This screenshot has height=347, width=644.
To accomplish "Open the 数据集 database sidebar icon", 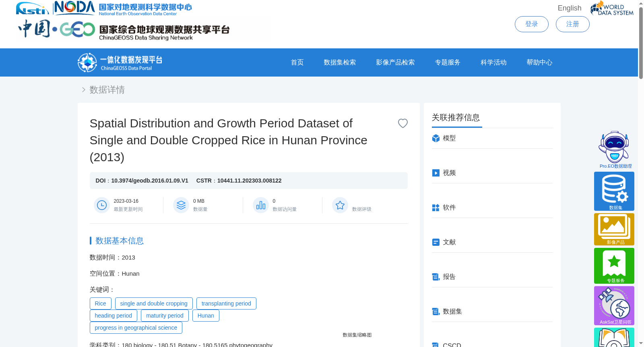I will pyautogui.click(x=614, y=191).
